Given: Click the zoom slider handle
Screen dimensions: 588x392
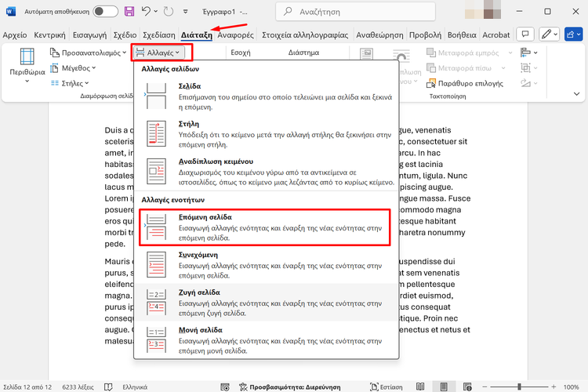Looking at the screenshot, I should (519, 387).
